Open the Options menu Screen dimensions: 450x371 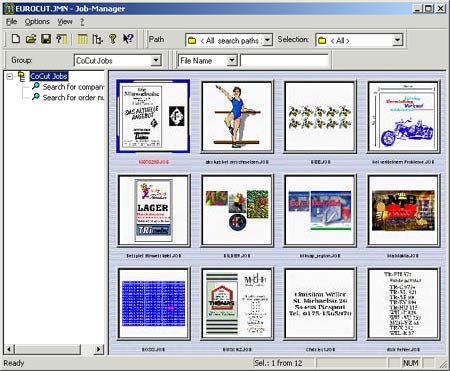pyautogui.click(x=37, y=22)
